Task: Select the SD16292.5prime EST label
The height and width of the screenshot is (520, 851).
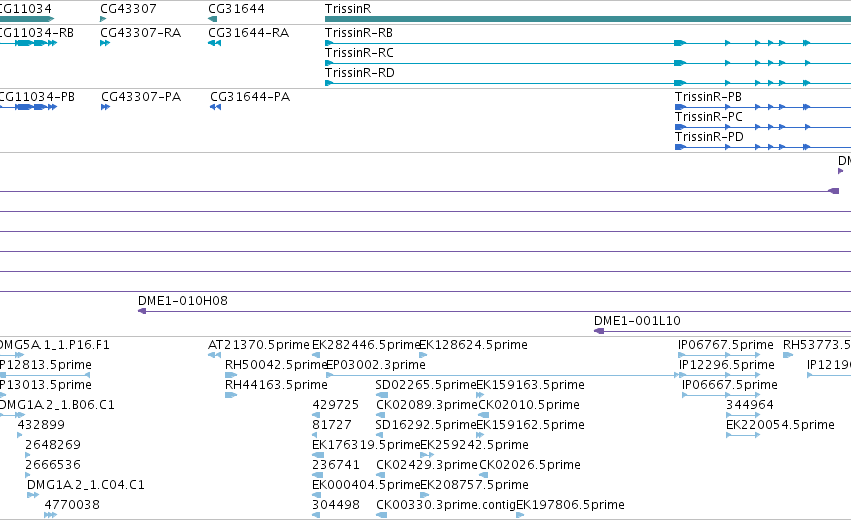Action: coord(426,425)
